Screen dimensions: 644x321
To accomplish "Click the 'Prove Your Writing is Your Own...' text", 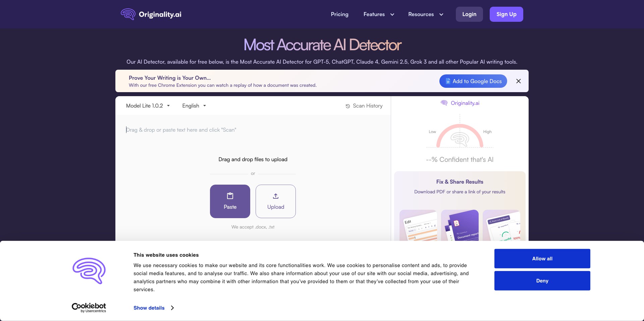I will [x=170, y=78].
